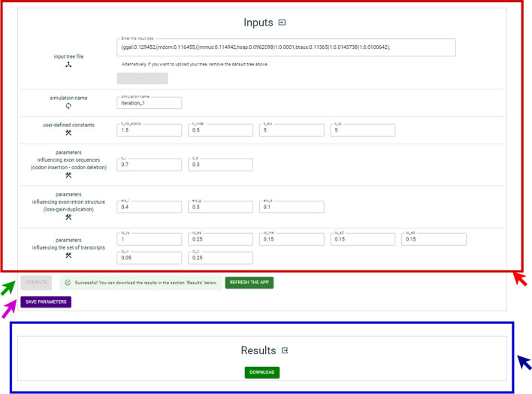Download the simulation results

262,372
